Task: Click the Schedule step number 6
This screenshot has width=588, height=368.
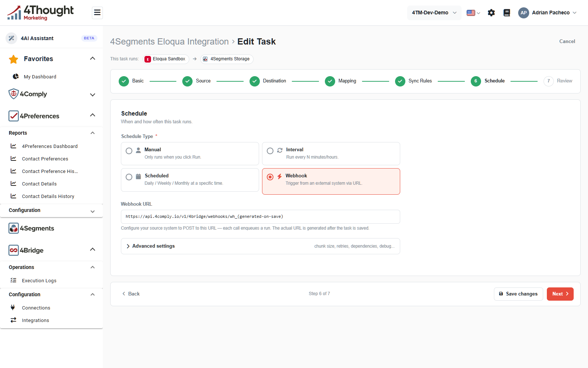Action: pos(476,81)
